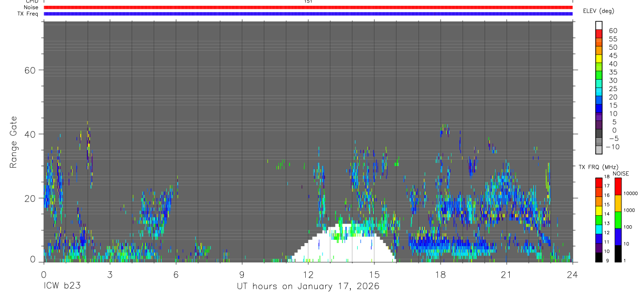
Task: Click the '6' UT hour tick label
Action: click(176, 274)
